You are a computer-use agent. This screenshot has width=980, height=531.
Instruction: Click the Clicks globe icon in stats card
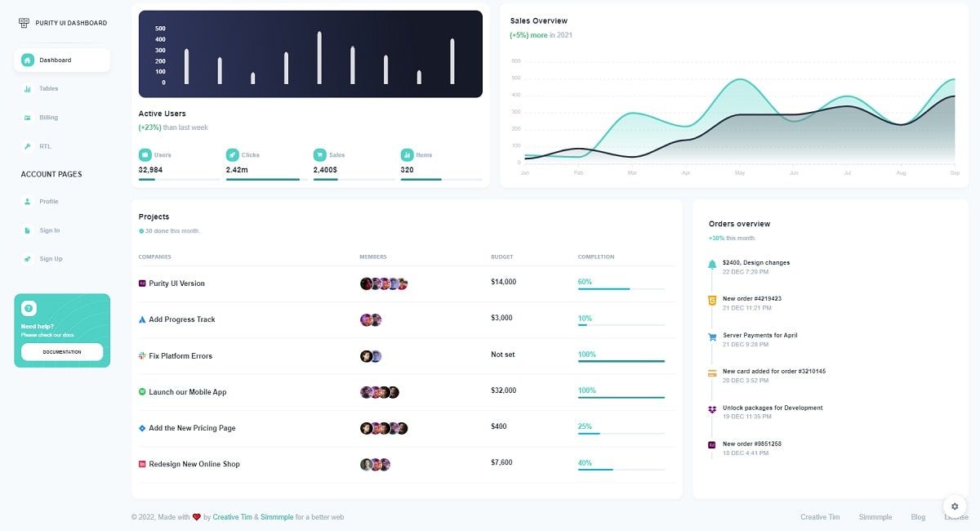[x=231, y=154]
